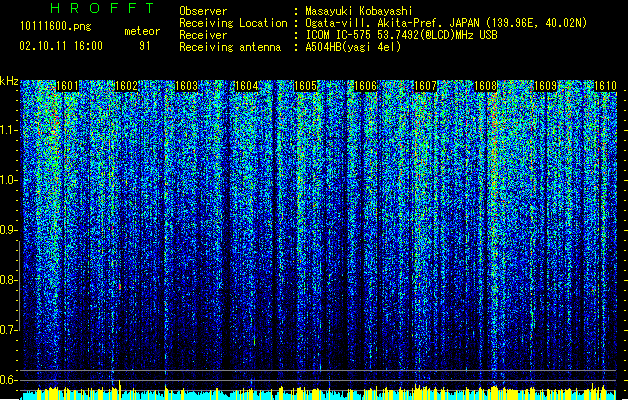Select Ogata-vill. Akita-Pref. JAPAN location text
This screenshot has height=400, width=629.
coord(446,23)
